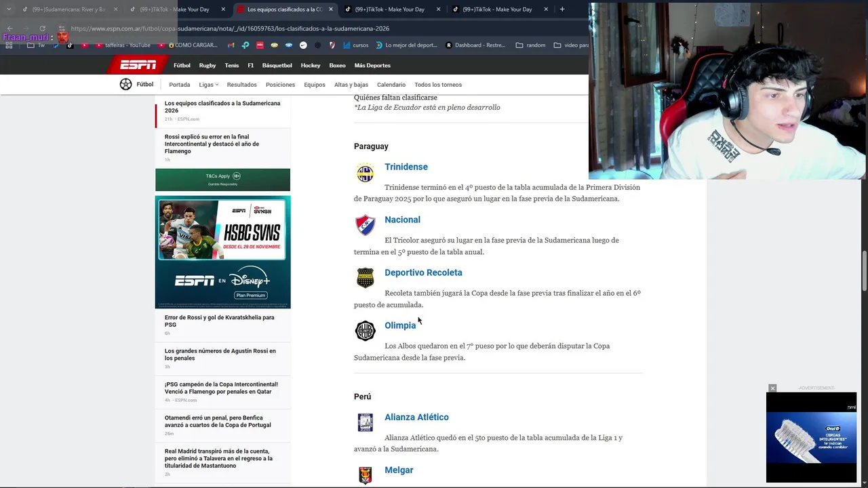
Task: Click the soccer ball Fútbol icon
Action: [125, 85]
